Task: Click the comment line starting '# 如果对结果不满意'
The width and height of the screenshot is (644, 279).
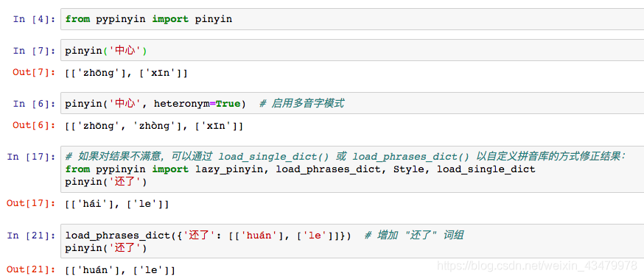Action: tap(345, 157)
